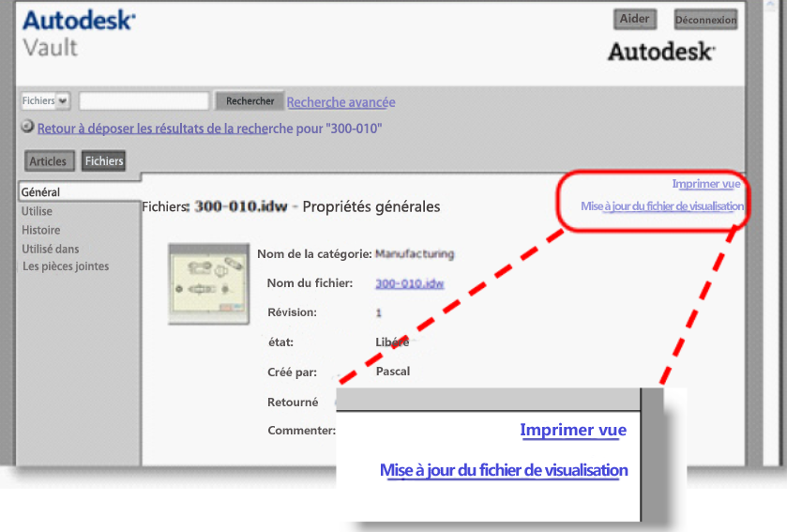Click the Rechercher button
Screen dimensions: 787x532
click(250, 101)
